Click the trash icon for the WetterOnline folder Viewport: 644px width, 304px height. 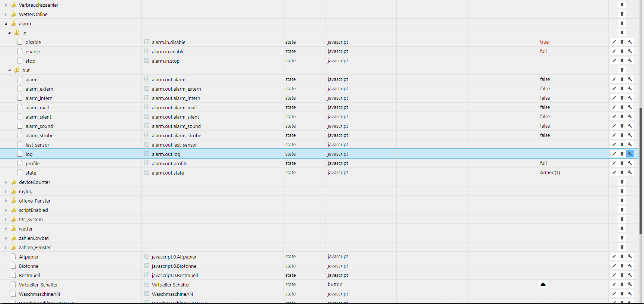622,14
